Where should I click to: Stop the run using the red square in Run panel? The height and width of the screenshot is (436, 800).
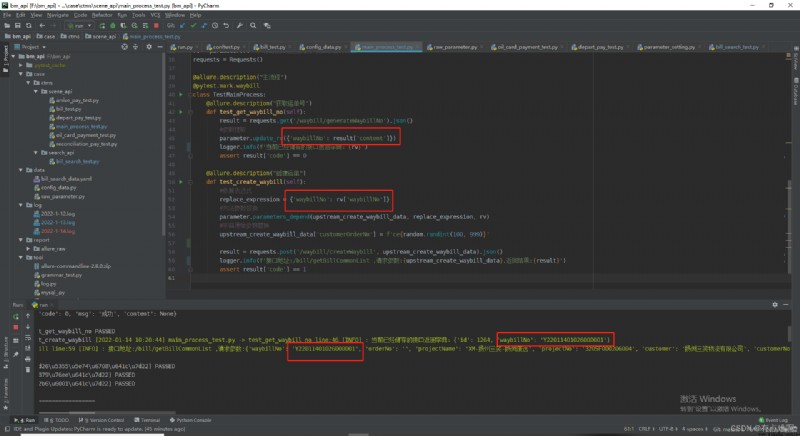(15, 327)
